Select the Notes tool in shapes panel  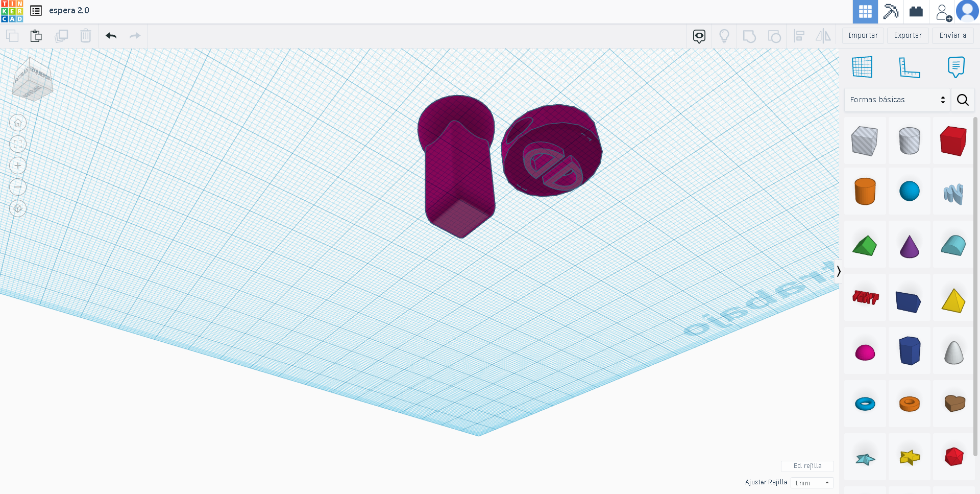(956, 67)
